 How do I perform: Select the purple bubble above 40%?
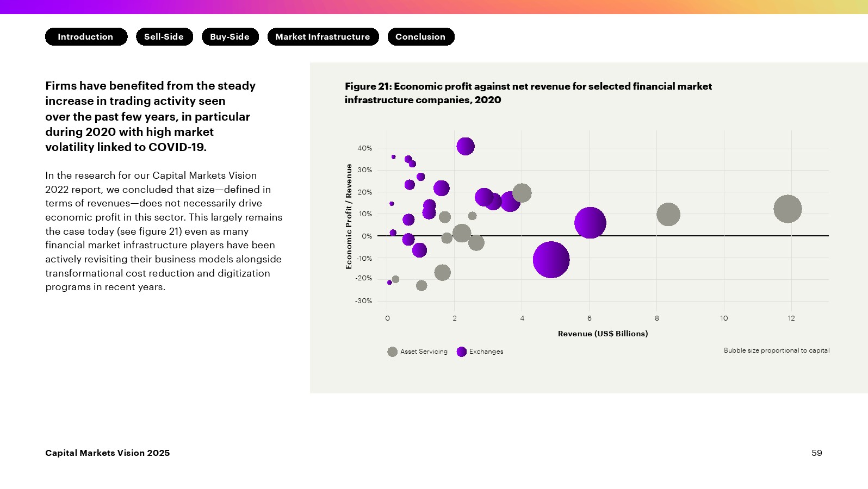click(x=466, y=146)
